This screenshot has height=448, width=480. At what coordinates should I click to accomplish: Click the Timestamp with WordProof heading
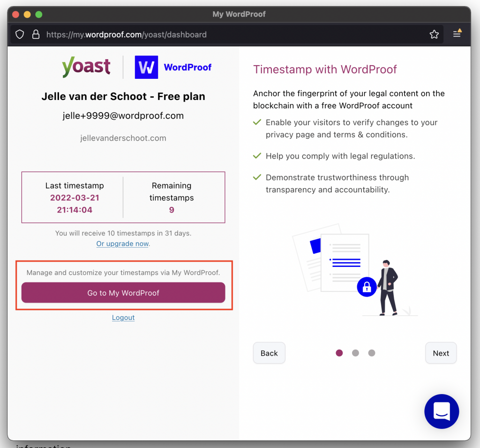pyautogui.click(x=325, y=69)
